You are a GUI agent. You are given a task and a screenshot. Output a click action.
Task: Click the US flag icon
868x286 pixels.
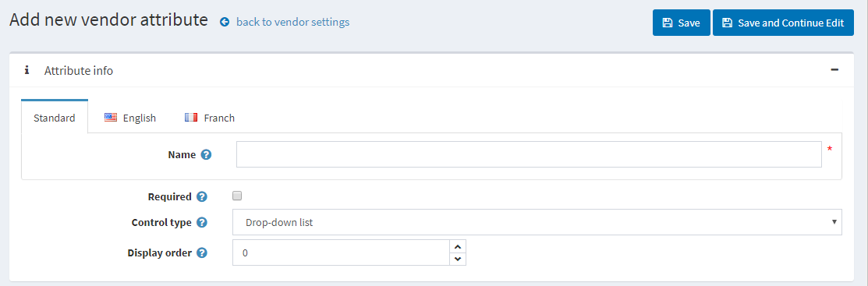pyautogui.click(x=111, y=117)
